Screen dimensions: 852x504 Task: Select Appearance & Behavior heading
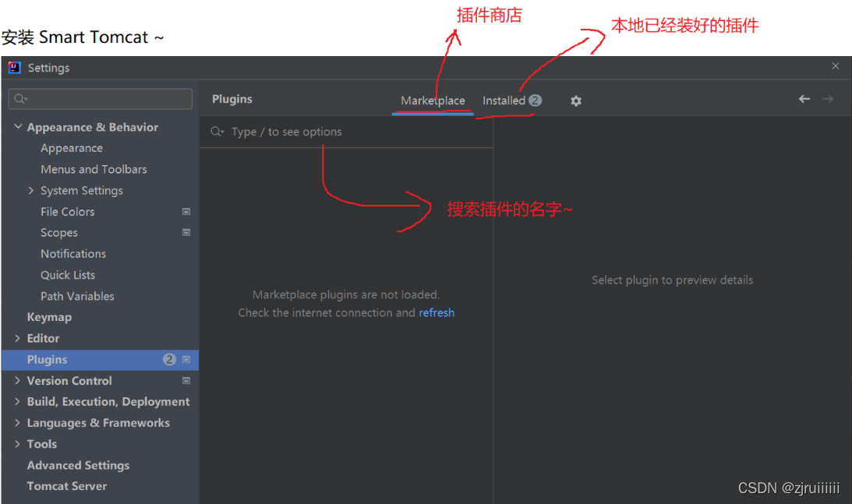click(x=93, y=127)
